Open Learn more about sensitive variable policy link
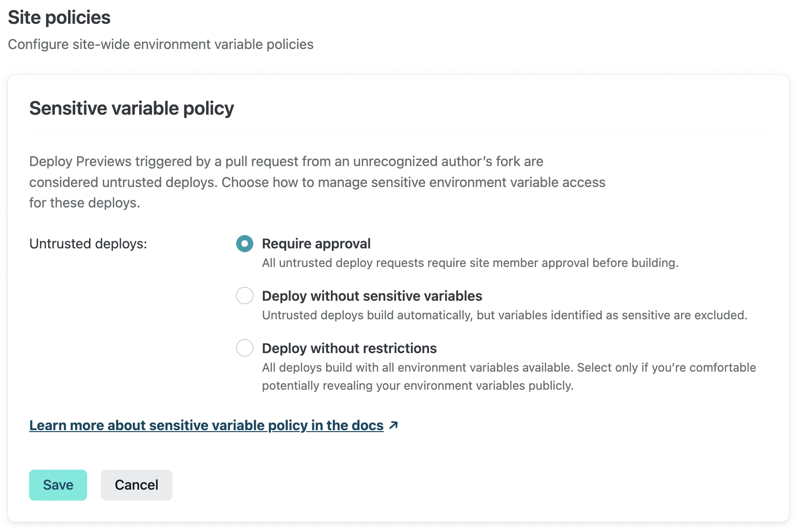 point(206,425)
